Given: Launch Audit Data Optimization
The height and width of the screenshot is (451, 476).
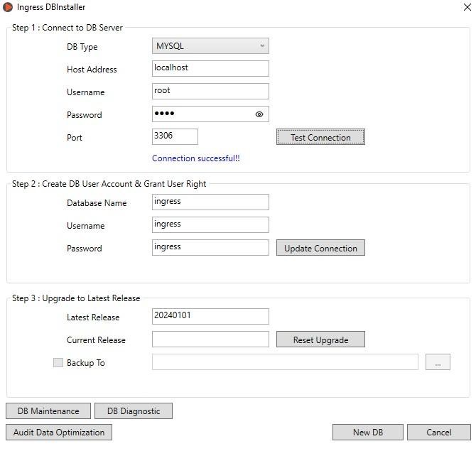Looking at the screenshot, I should (x=59, y=433).
